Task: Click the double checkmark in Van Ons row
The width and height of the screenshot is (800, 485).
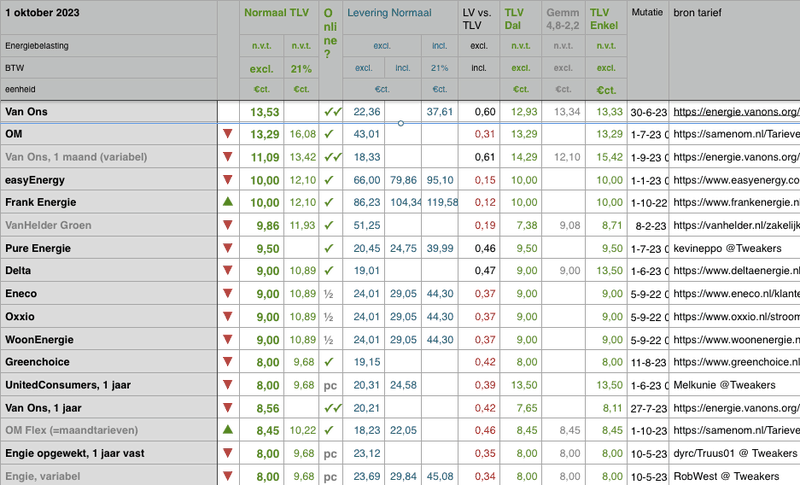Action: 333,112
